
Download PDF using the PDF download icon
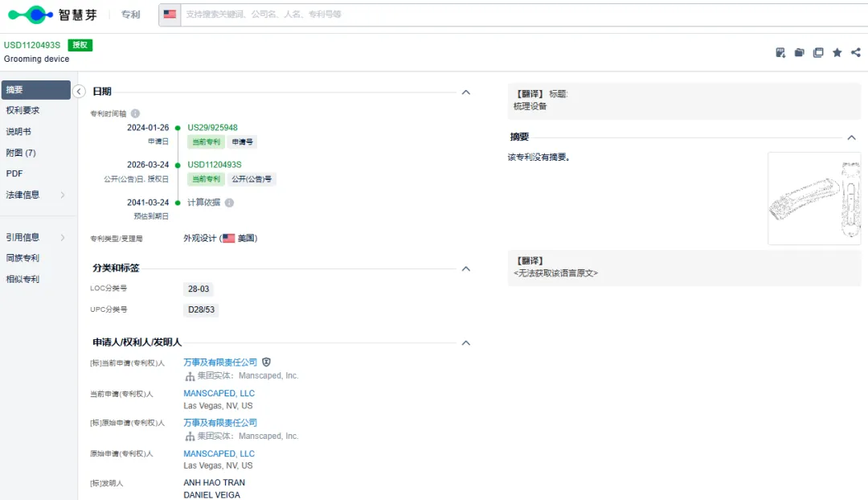780,52
